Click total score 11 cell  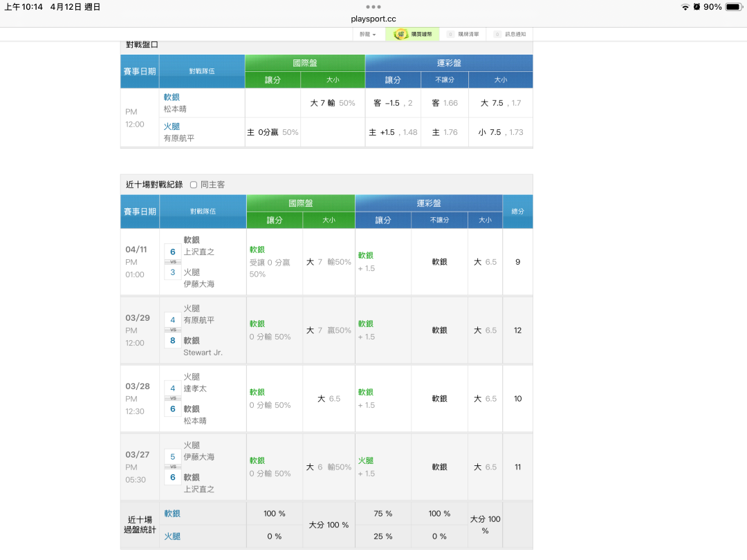point(518,467)
